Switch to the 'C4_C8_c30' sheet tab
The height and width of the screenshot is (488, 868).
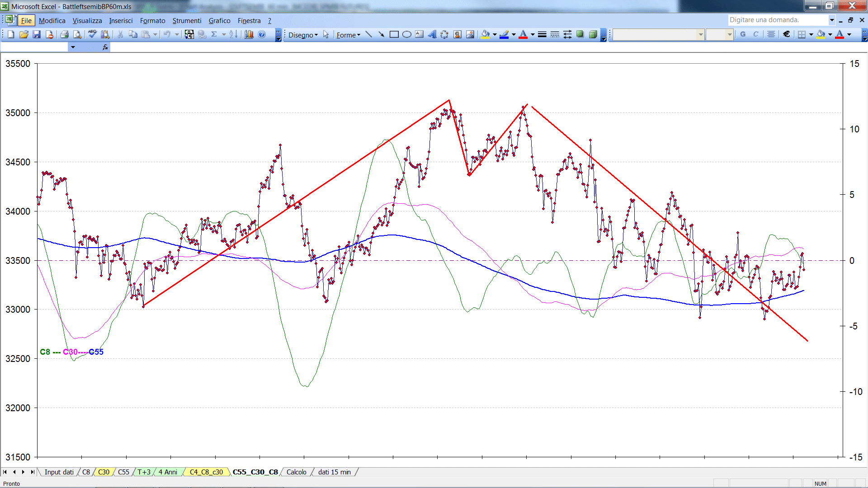point(206,472)
